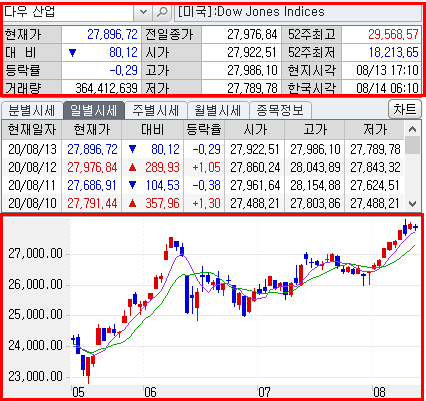The width and height of the screenshot is (426, 401).
Task: Click the 52주최고 value 29,568.57
Action: pos(393,34)
